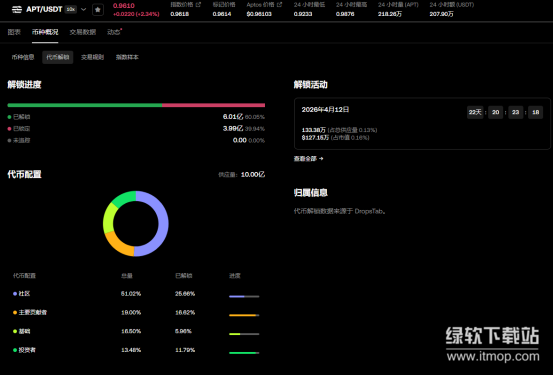The image size is (554, 376).
Task: Click the green segment of donut chart
Action: [x=125, y=198]
